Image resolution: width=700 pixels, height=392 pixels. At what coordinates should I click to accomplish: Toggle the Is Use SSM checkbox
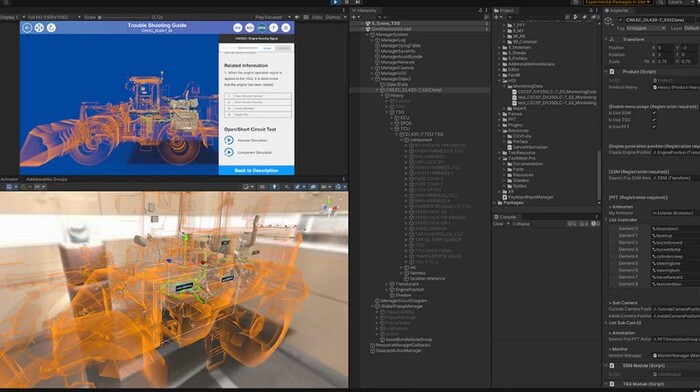(654, 113)
